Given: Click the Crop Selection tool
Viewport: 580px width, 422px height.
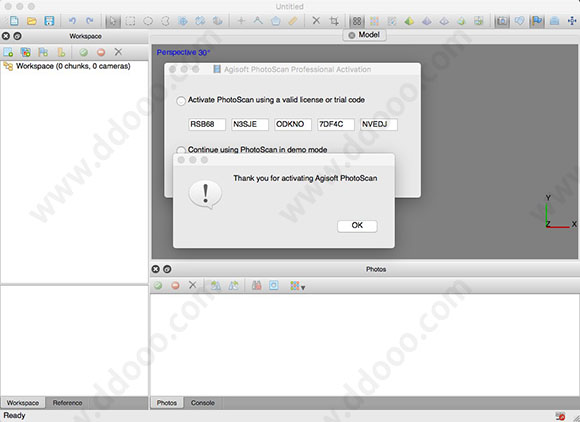Looking at the screenshot, I should 334,21.
